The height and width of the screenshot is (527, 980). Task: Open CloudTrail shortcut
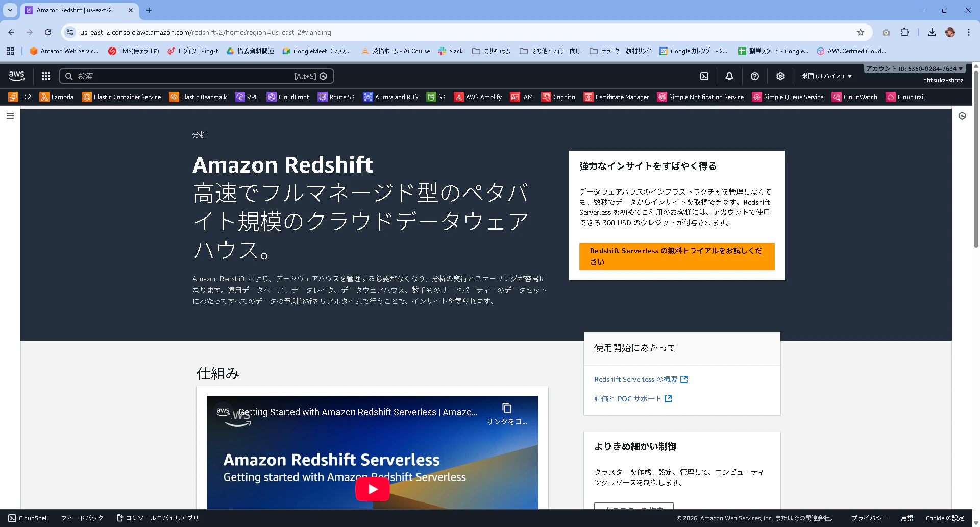(906, 97)
